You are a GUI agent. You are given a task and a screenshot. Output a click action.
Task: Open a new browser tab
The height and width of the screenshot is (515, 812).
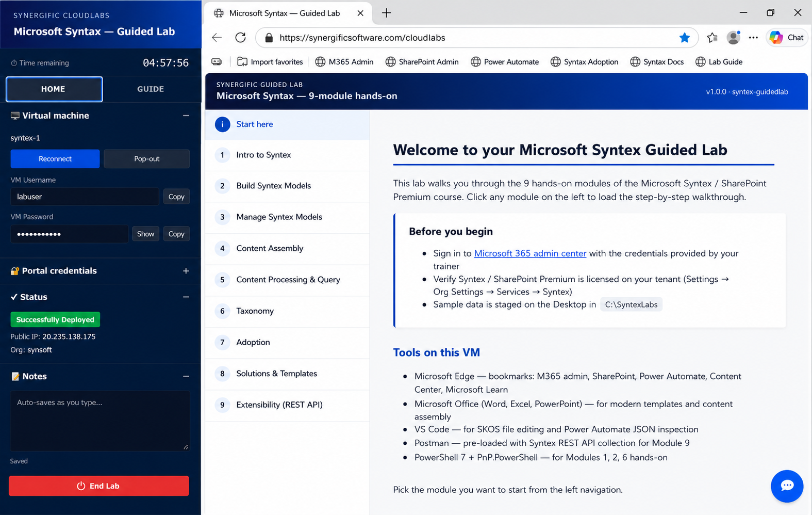point(386,13)
